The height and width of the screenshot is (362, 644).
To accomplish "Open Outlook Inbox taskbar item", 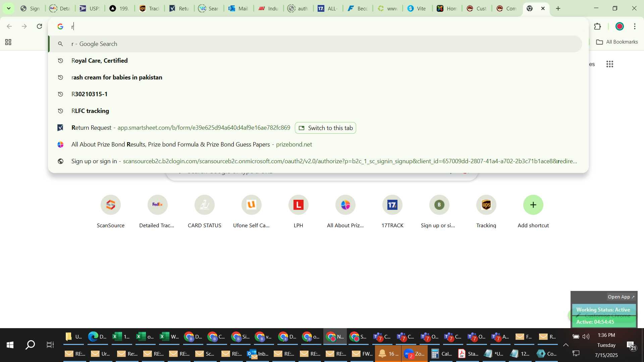I will pos(258,354).
